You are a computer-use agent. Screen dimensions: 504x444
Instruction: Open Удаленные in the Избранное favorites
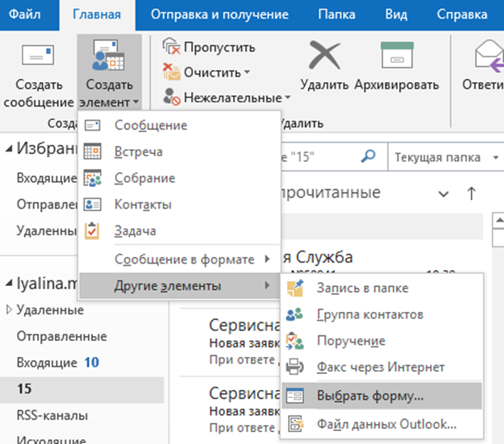(47, 230)
